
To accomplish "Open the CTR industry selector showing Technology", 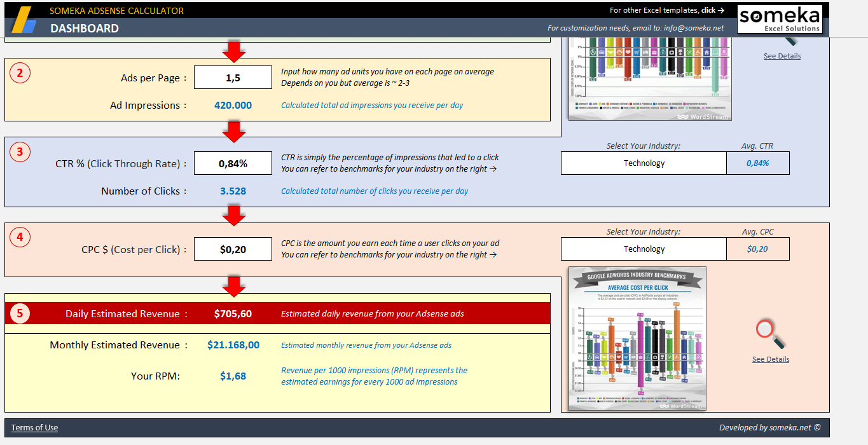I will tap(644, 163).
